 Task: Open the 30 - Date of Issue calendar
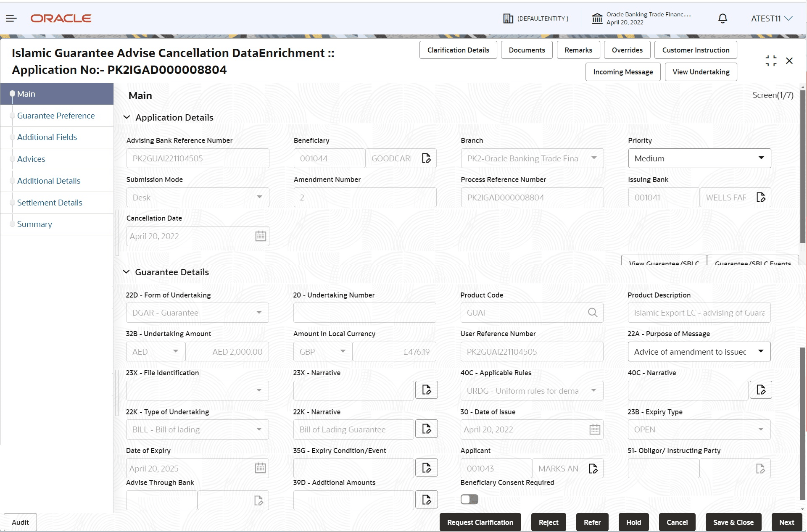point(594,429)
